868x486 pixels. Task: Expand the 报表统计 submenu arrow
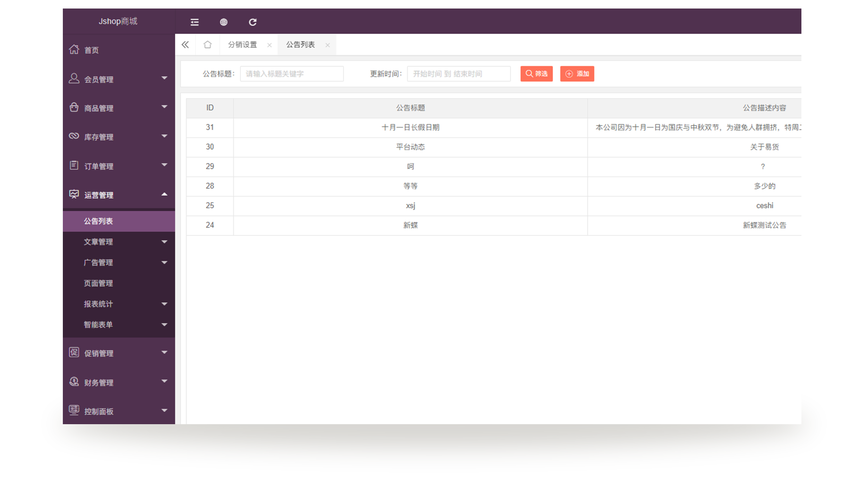164,304
